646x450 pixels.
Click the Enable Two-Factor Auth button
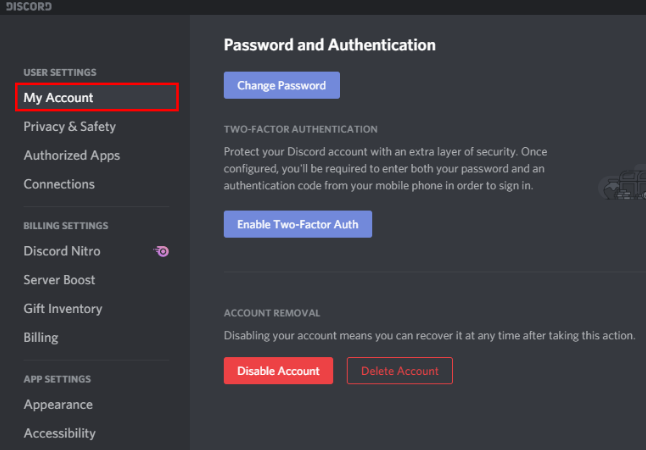point(298,224)
